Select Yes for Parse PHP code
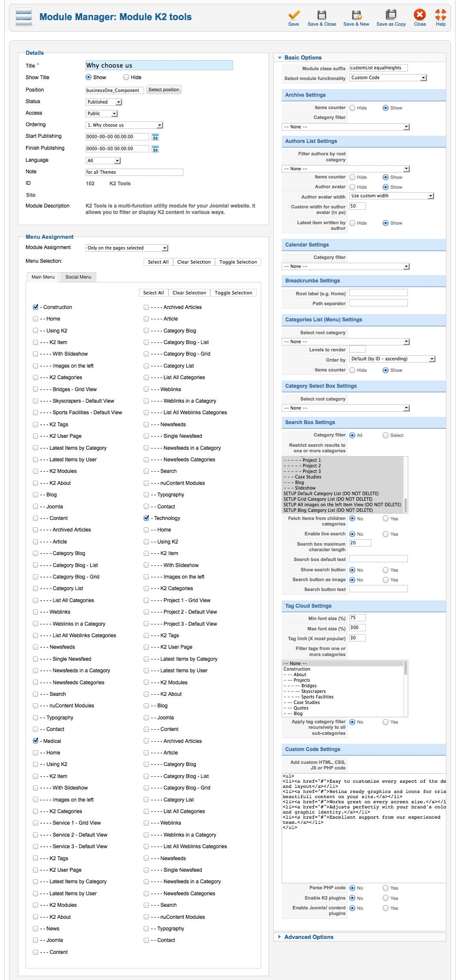460x980 pixels. click(386, 888)
